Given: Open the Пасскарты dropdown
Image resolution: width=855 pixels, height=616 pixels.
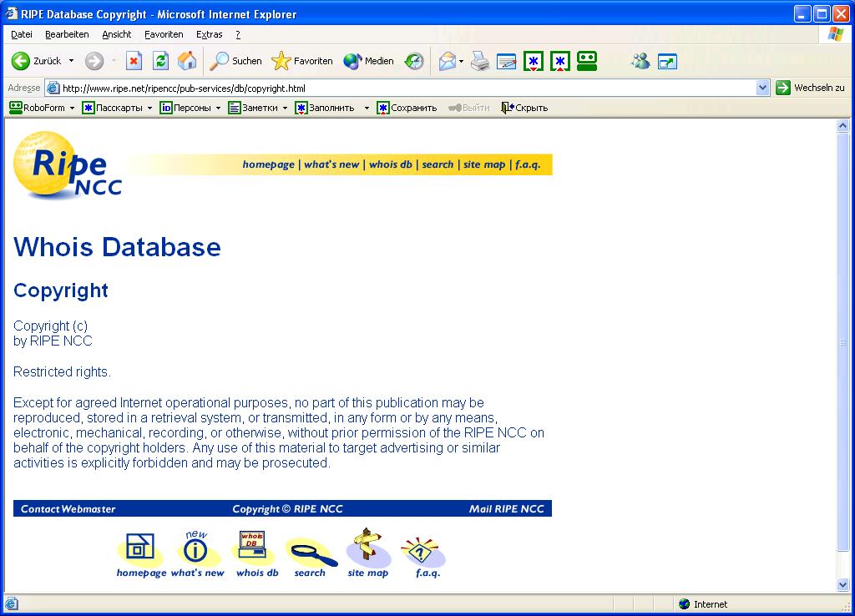Looking at the screenshot, I should [x=149, y=108].
